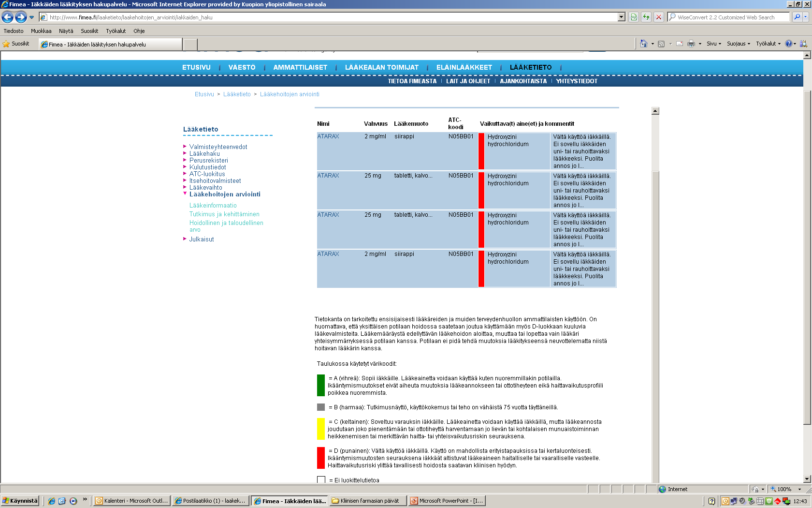Click the inner frame scroll-up arrow

(x=655, y=111)
